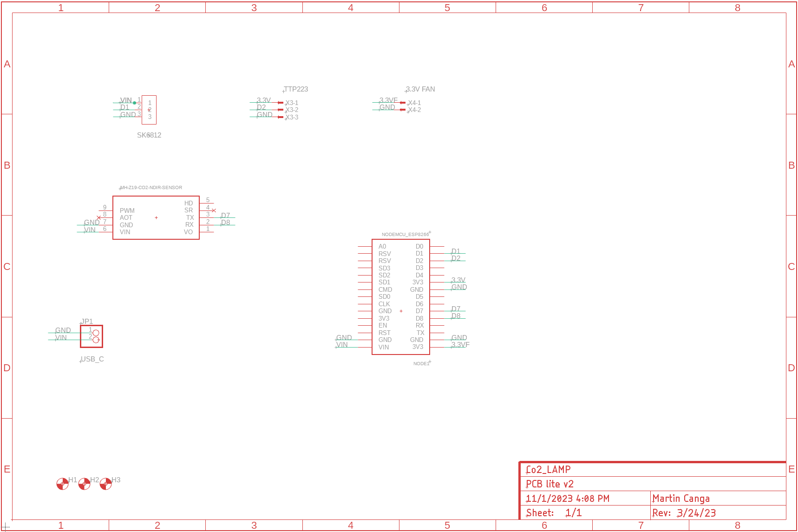
Task: Select the SK6812 connector symbol box
Action: coord(149,110)
